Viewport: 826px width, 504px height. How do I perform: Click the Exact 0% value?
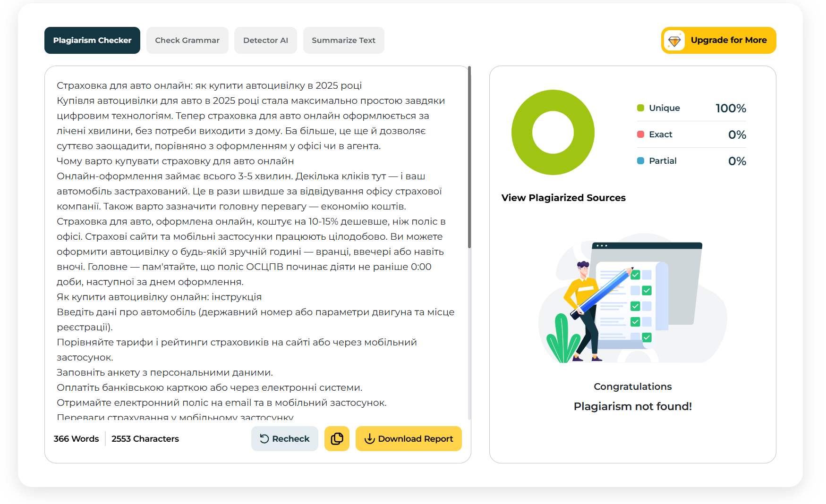pos(737,134)
